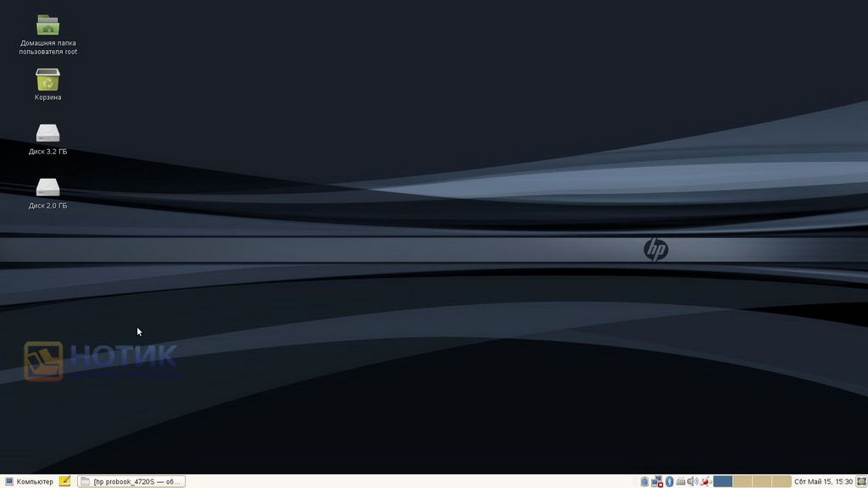This screenshot has height=488, width=868.
Task: Activate the hp probook_4720S taskbar entry
Action: [131, 480]
